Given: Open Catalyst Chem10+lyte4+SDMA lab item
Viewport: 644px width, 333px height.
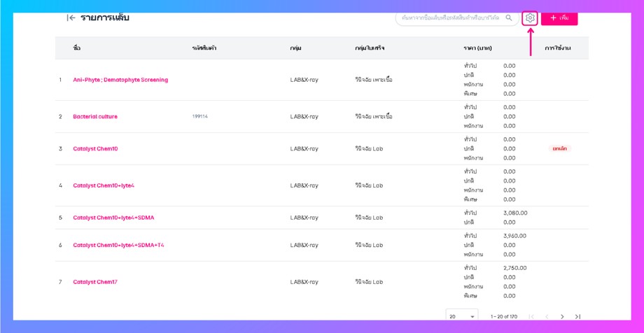Looking at the screenshot, I should (x=114, y=218).
